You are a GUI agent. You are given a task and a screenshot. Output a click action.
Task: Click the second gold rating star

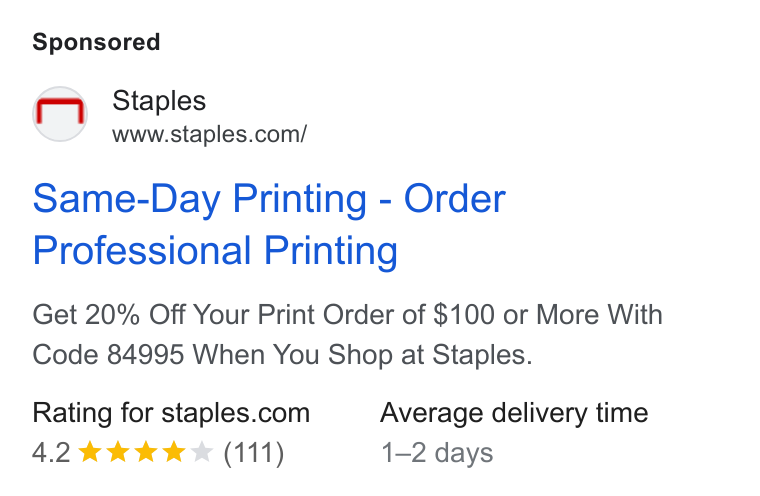[118, 452]
